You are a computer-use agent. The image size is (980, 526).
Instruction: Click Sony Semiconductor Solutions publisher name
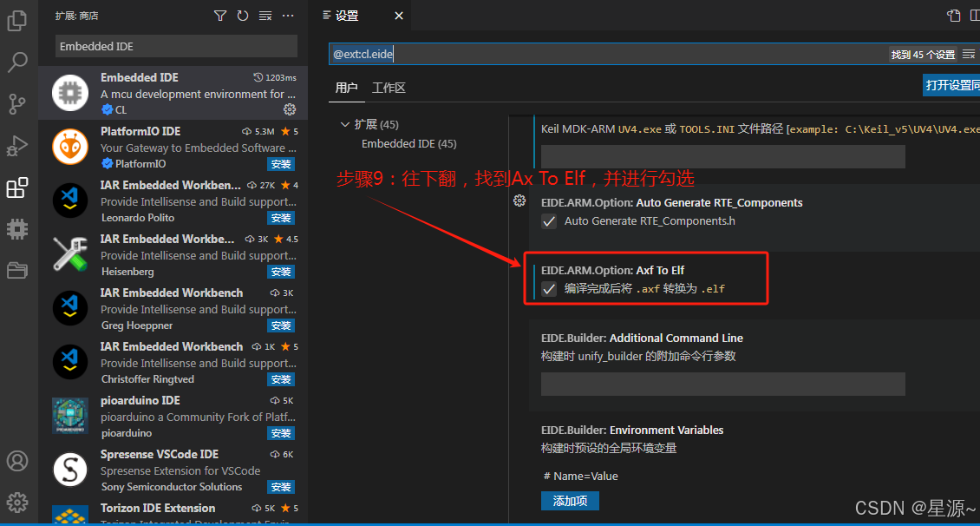[x=171, y=487]
